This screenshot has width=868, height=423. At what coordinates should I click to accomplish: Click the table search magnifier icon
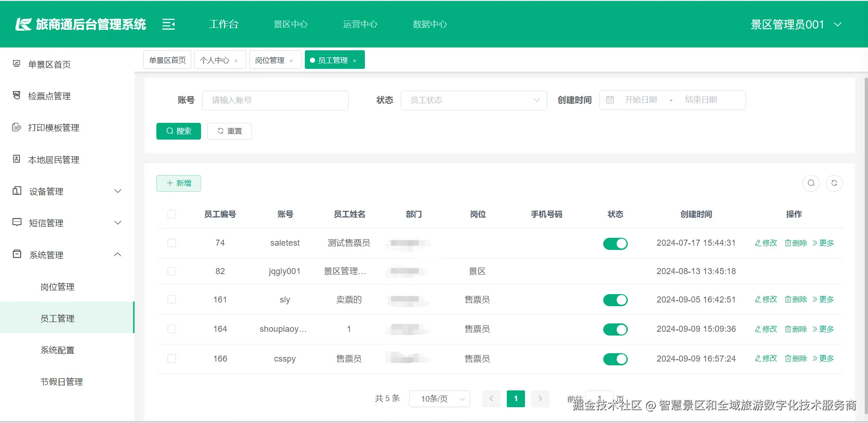click(811, 183)
